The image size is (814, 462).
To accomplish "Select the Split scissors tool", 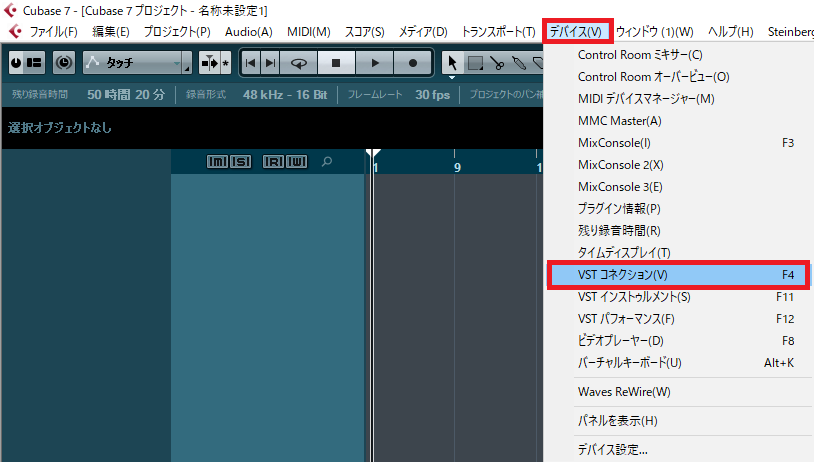I will coord(497,63).
